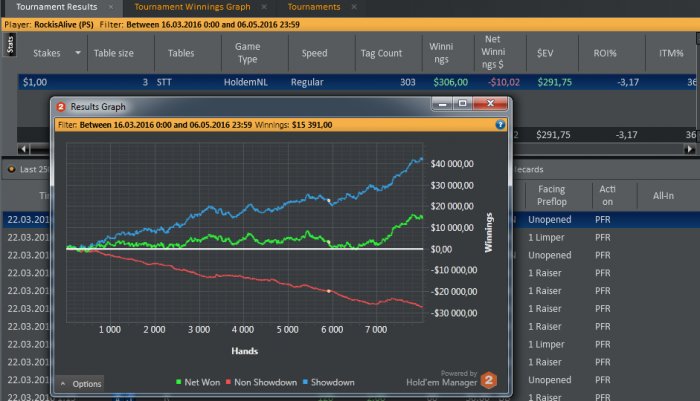Screen dimensions: 700x401
Task: Close the Tournament Winnings Graph tab
Action: click(264, 7)
